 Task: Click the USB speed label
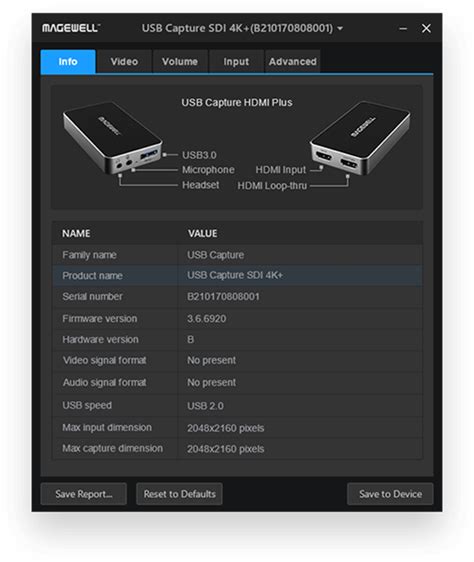[x=87, y=405]
